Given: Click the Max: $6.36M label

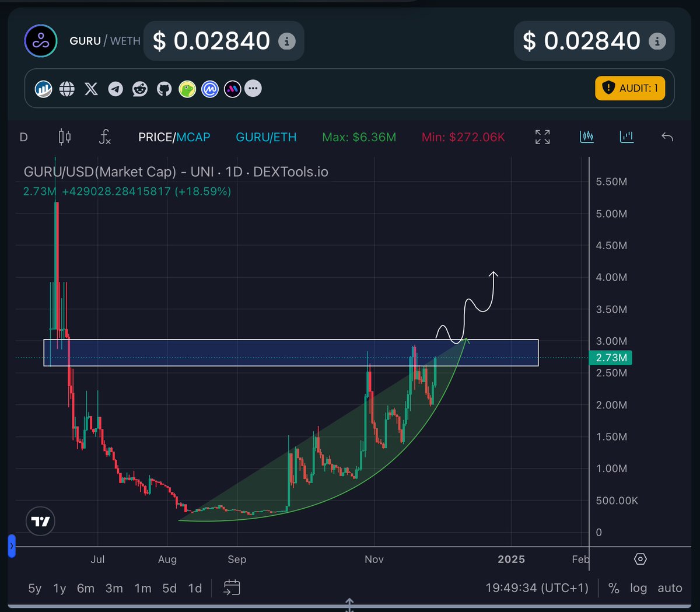Looking at the screenshot, I should click(x=359, y=137).
